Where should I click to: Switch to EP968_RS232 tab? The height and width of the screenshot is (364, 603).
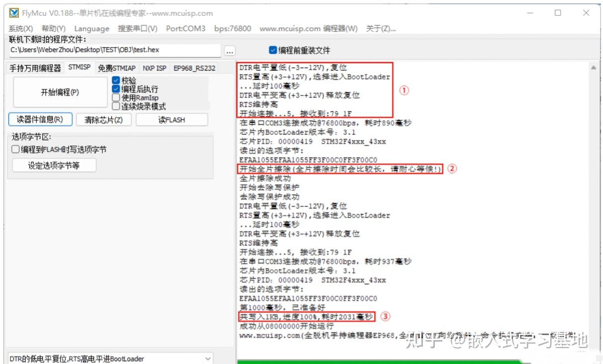point(195,68)
